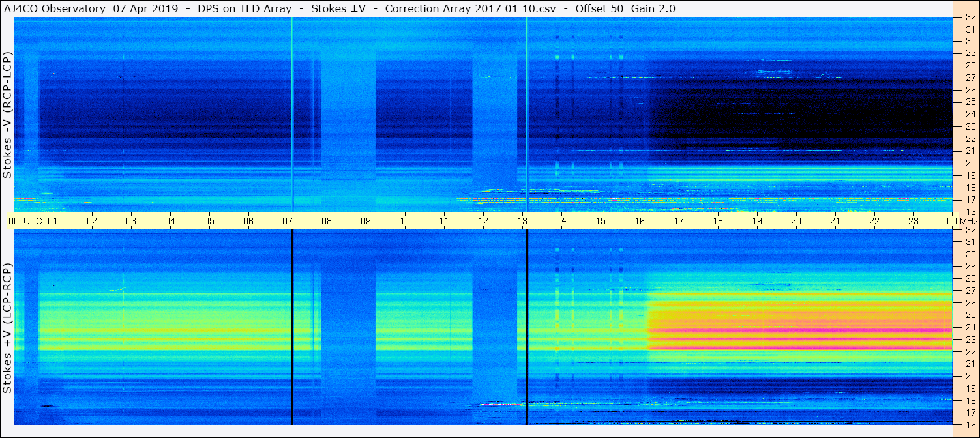This screenshot has height=438, width=980.
Task: Select the Offset 50 value
Action: 599,9
